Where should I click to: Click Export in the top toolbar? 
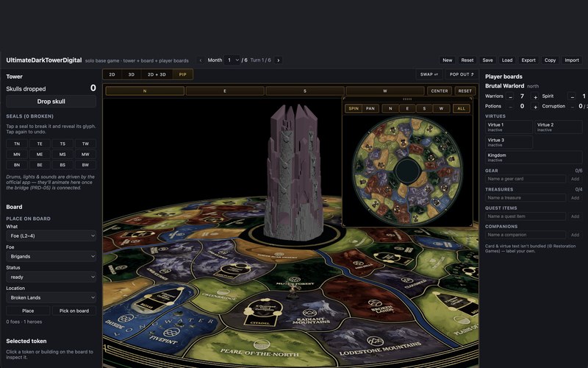click(528, 60)
